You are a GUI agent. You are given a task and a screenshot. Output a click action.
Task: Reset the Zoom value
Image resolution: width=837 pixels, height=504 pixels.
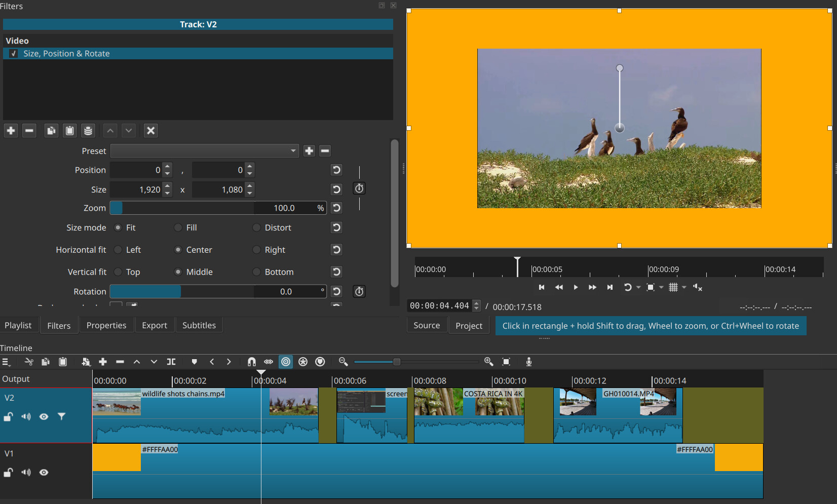[336, 208]
